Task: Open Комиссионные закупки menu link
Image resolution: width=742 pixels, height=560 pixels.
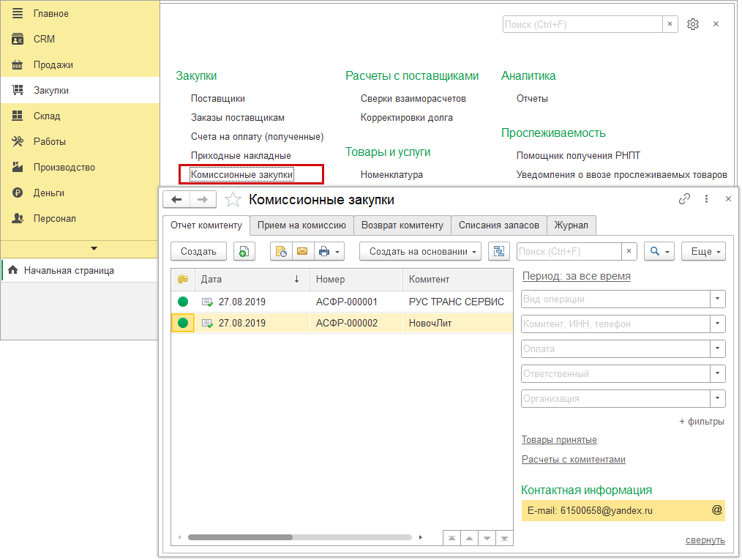Action: (241, 174)
